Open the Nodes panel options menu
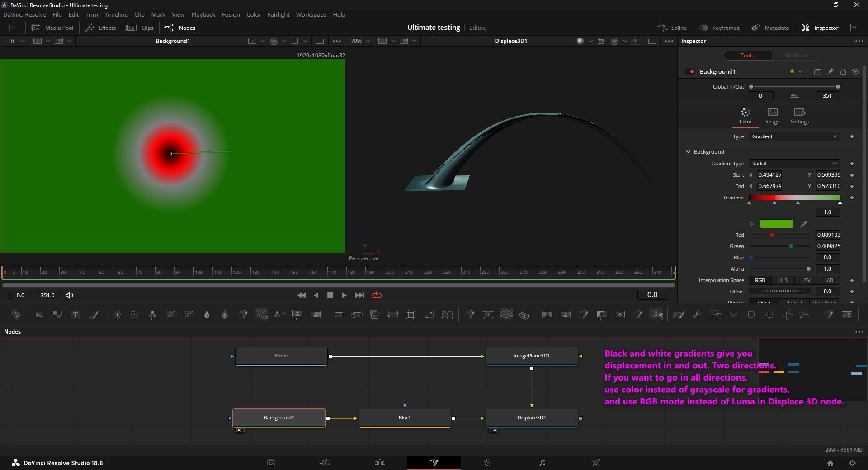This screenshot has height=470, width=868. tap(859, 331)
